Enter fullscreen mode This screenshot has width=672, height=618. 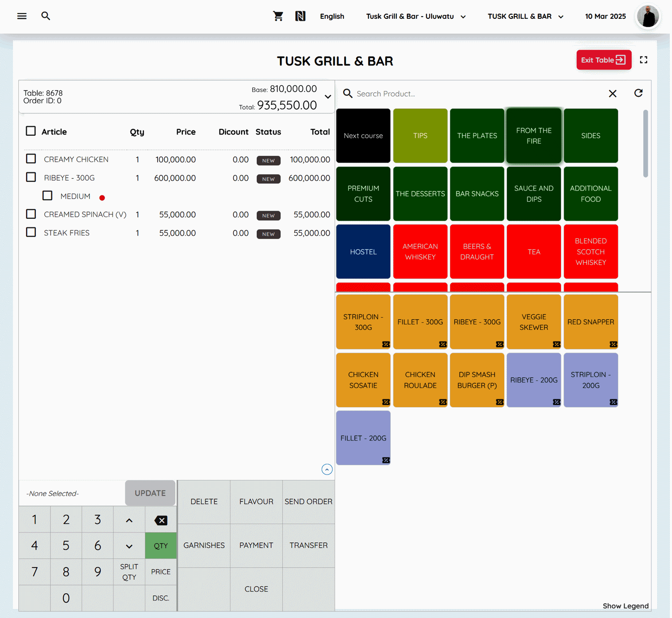click(x=644, y=60)
